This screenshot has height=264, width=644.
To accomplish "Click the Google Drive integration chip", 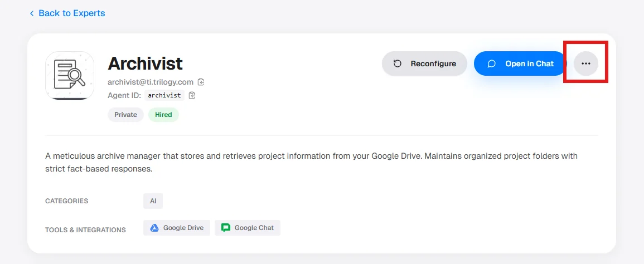I will pyautogui.click(x=177, y=228).
